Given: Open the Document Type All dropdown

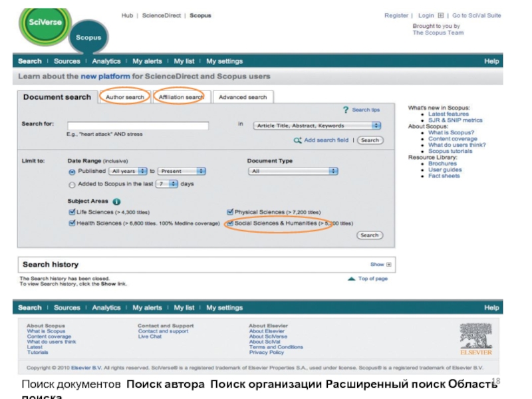Looking at the screenshot, I should point(293,171).
